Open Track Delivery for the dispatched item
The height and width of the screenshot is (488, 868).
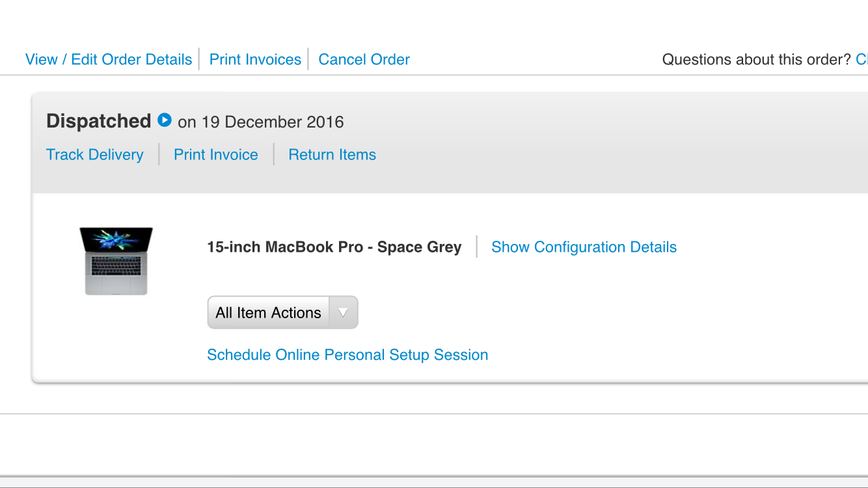pos(95,155)
